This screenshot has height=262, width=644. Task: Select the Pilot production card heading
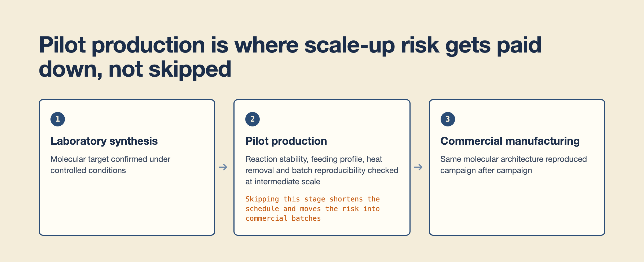tap(286, 141)
